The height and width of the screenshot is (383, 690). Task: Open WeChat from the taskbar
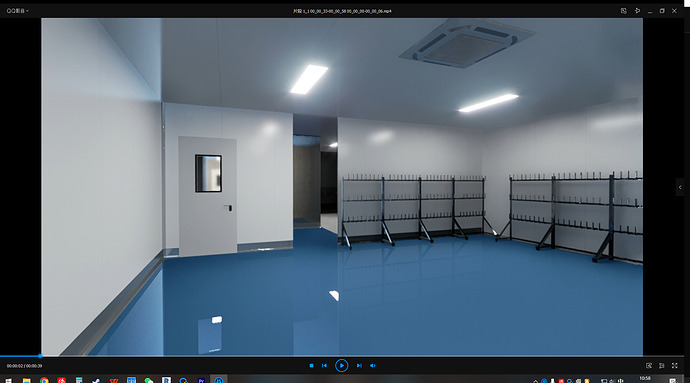coord(149,380)
